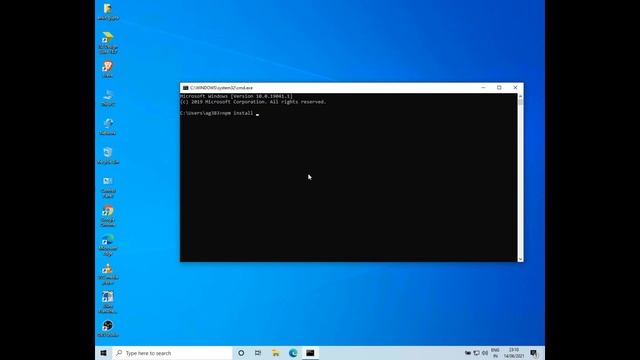Open Microsoft Edge from the taskbar
640x360 pixels.
pyautogui.click(x=293, y=353)
